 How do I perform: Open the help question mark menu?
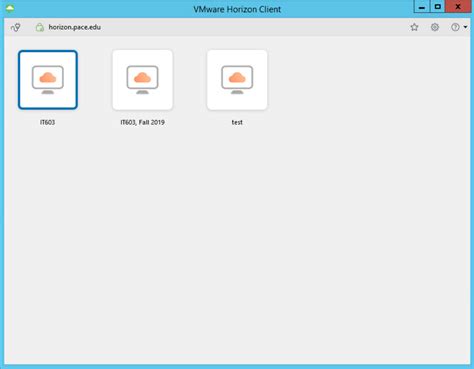(455, 27)
